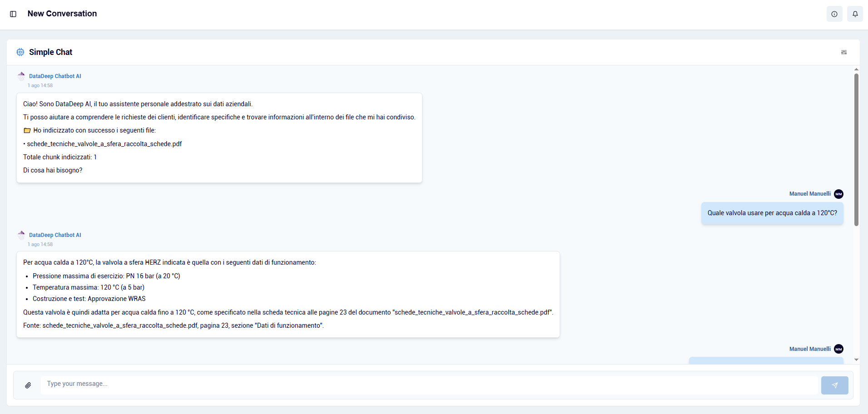Viewport: 868px width, 414px height.
Task: Click 'DataDeep Chatbot AI' name on welcome message
Action: pos(55,76)
